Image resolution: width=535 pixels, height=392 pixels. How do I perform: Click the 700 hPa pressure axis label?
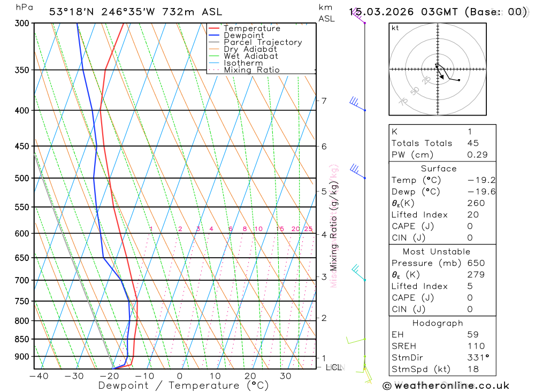click(22, 280)
